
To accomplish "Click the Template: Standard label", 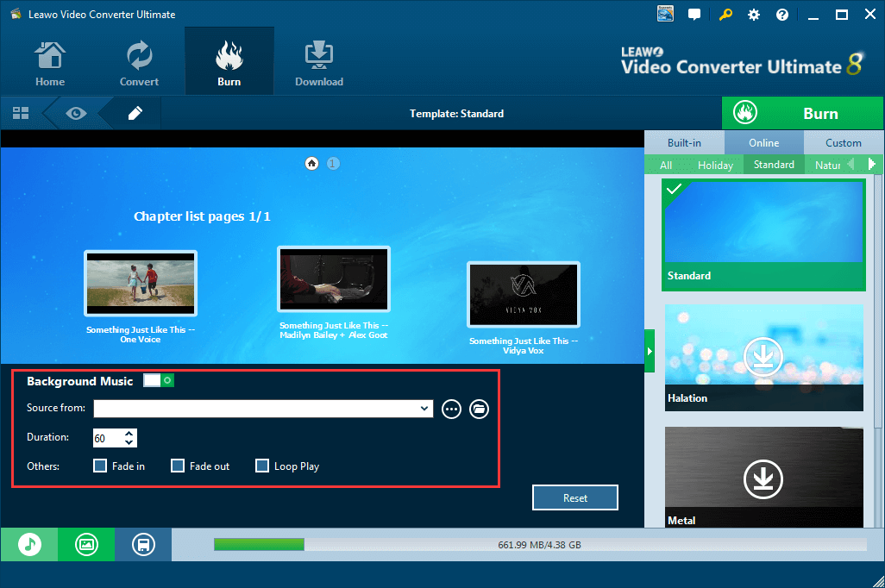I will 456,114.
